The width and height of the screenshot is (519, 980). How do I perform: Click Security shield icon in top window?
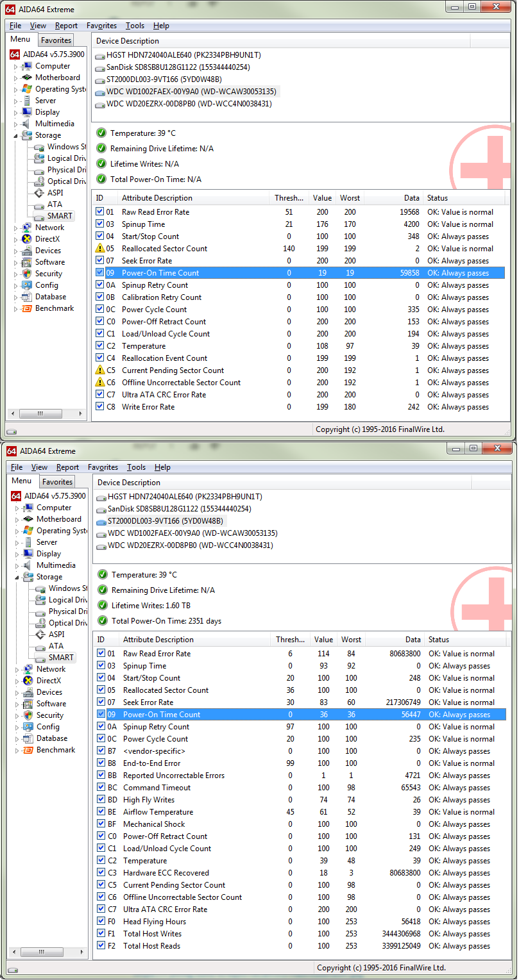pos(27,274)
